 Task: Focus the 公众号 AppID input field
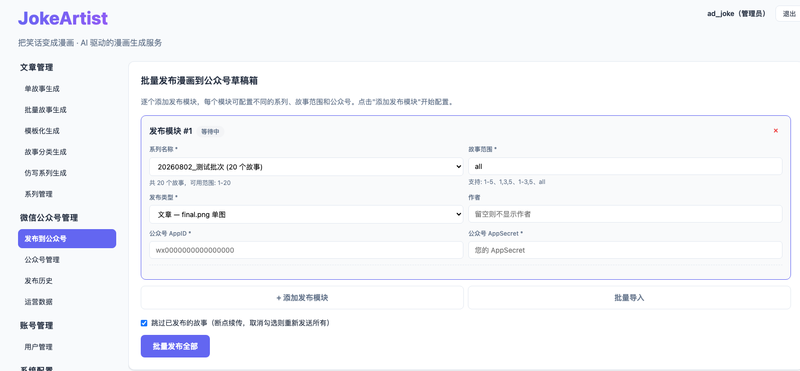click(x=306, y=250)
